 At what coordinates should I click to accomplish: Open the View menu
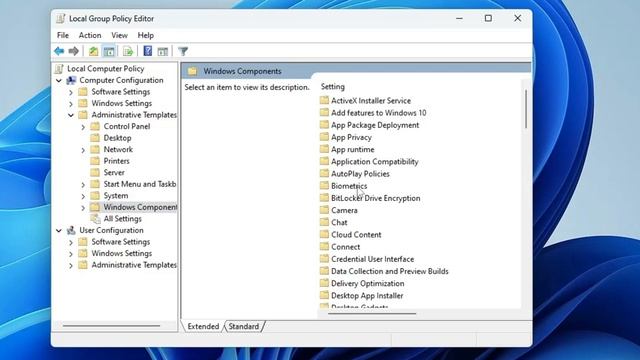tap(119, 36)
